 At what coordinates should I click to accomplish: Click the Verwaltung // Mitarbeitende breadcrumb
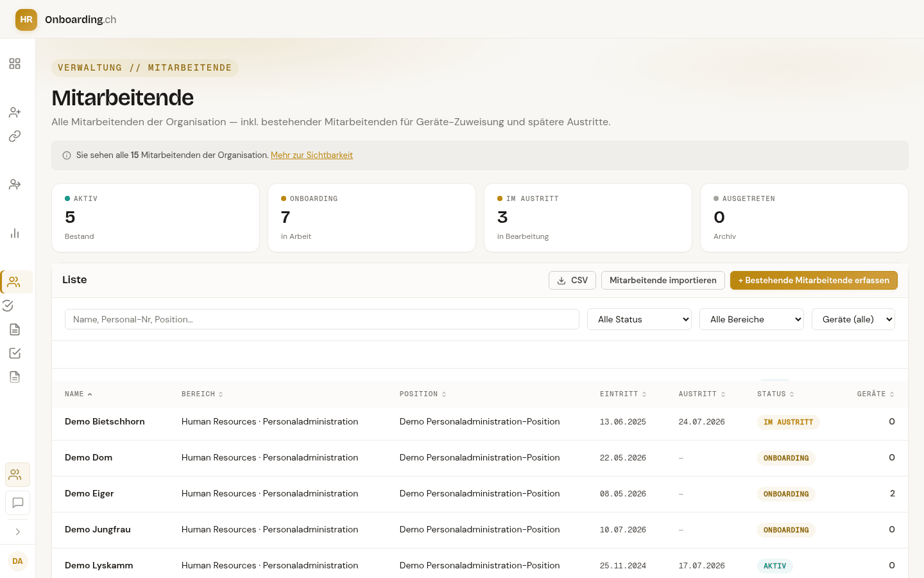pyautogui.click(x=145, y=68)
